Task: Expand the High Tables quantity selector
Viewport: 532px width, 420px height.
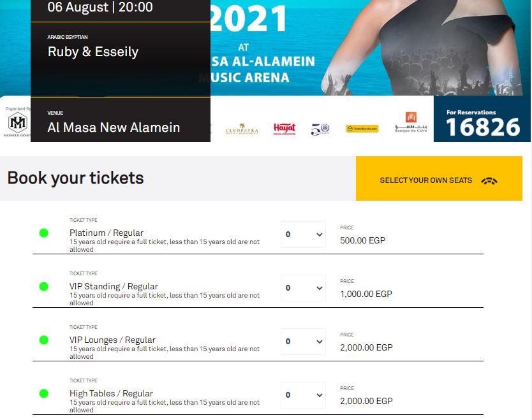Action: pos(304,395)
